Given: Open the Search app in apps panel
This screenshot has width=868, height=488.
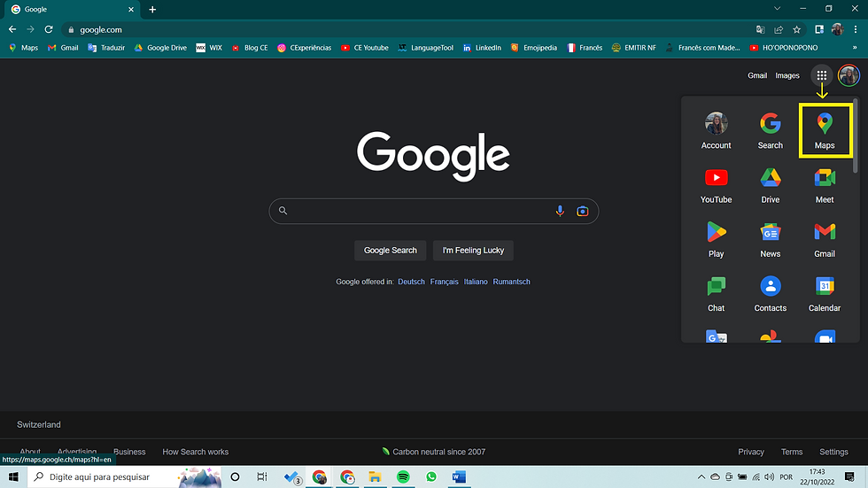Looking at the screenshot, I should click(770, 130).
